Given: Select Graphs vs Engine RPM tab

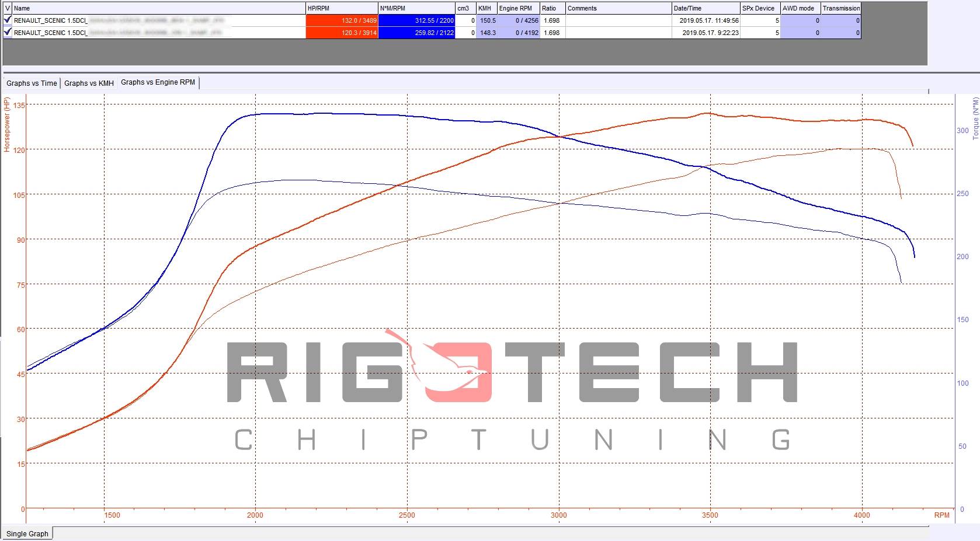Looking at the screenshot, I should (158, 82).
